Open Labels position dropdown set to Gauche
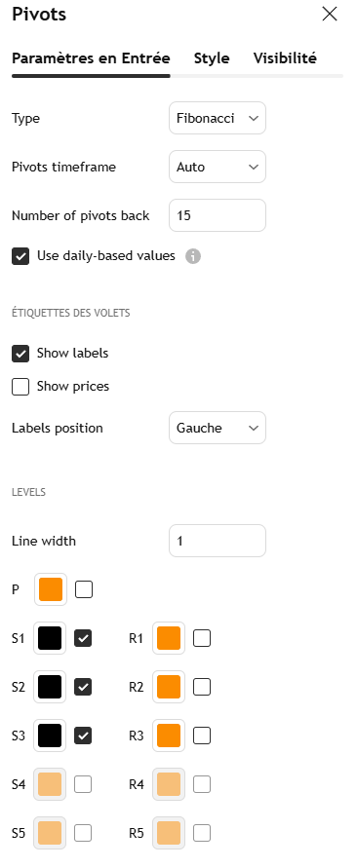Viewport: 357px width, 868px height. coord(218,428)
